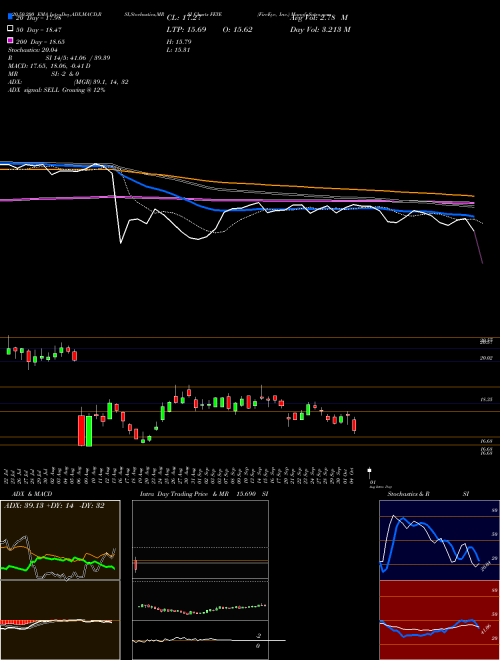Click the large red gap-down candlestick
This screenshot has width=500, height=660.
[x=81, y=431]
